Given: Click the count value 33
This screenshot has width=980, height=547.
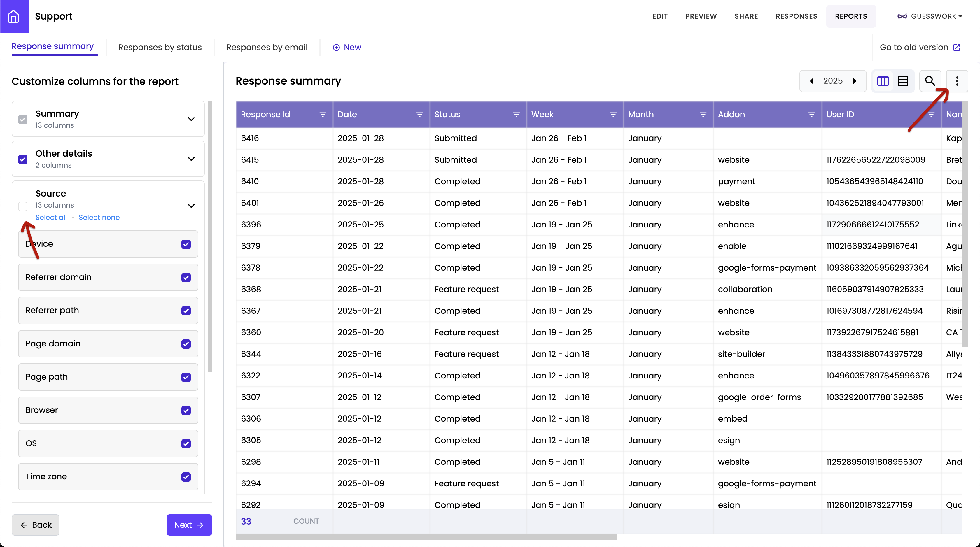Looking at the screenshot, I should (x=246, y=522).
